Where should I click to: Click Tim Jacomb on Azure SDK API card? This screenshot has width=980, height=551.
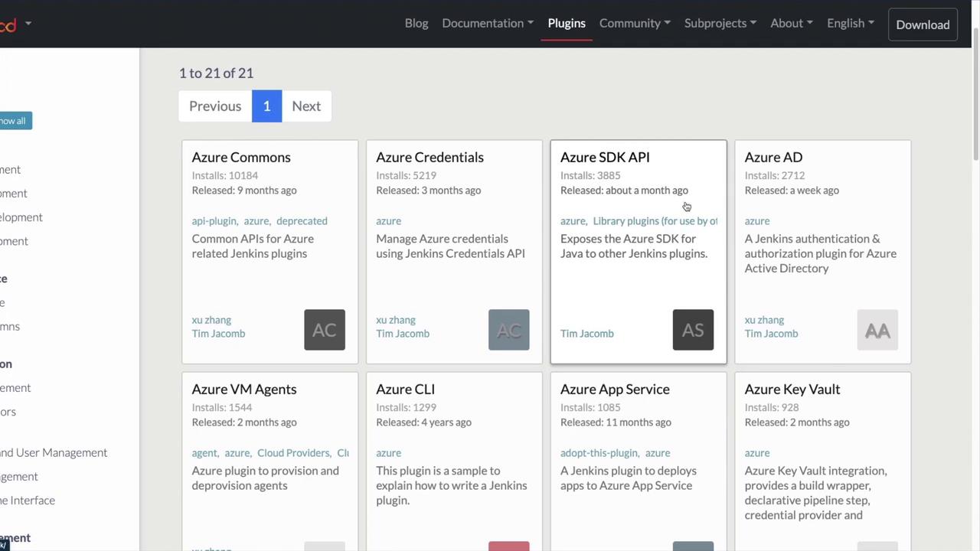[x=587, y=333]
